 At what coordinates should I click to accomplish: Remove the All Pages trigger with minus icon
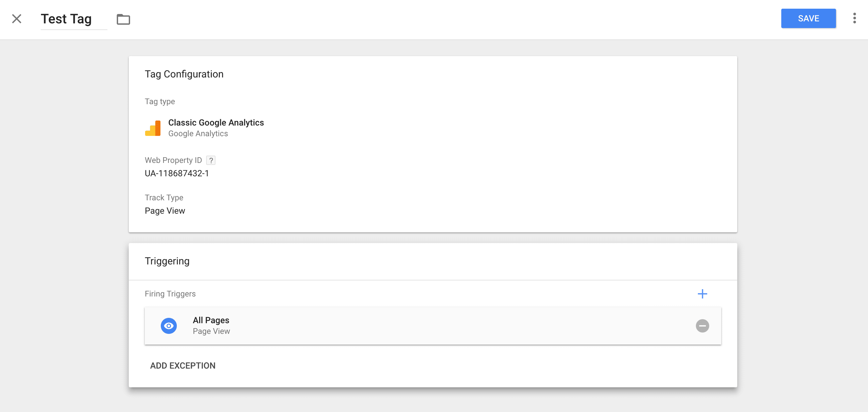702,325
